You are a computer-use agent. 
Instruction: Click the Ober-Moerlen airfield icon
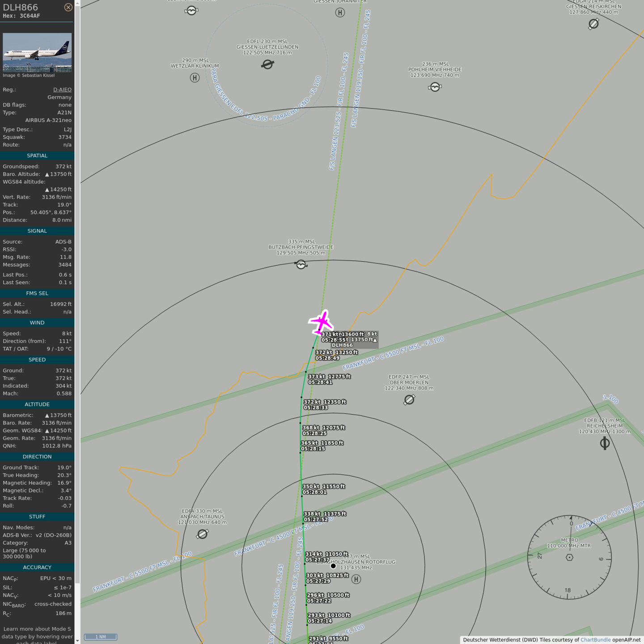[409, 400]
